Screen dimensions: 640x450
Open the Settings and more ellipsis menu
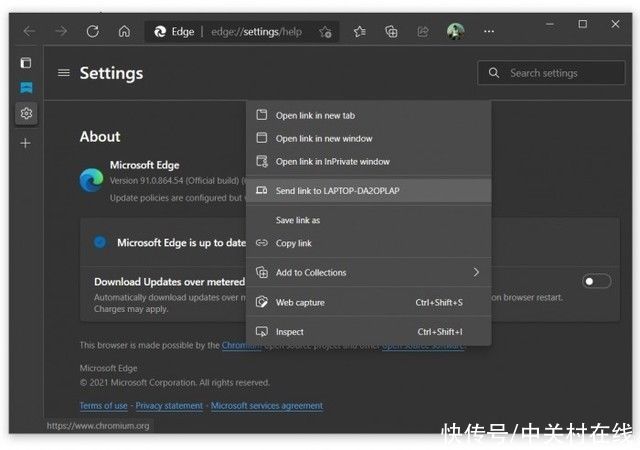pyautogui.click(x=489, y=31)
